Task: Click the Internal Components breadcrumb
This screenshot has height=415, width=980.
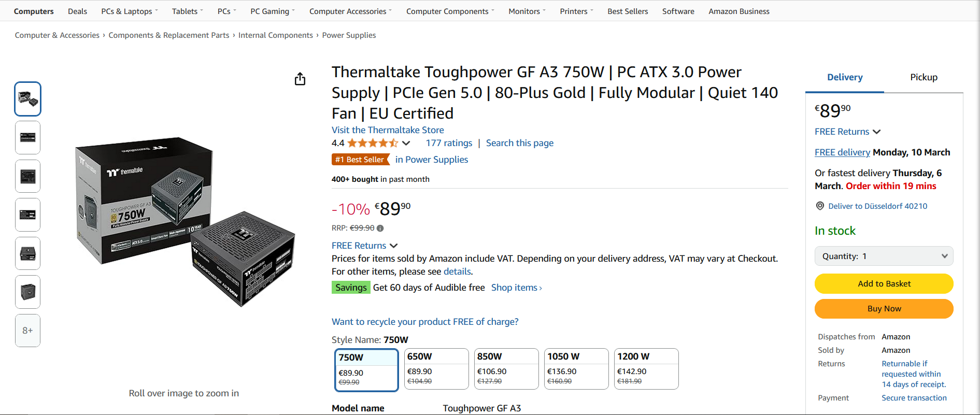Action: click(x=276, y=35)
